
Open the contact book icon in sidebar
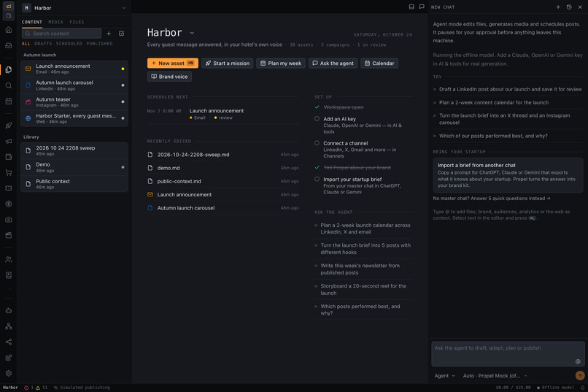[9, 275]
